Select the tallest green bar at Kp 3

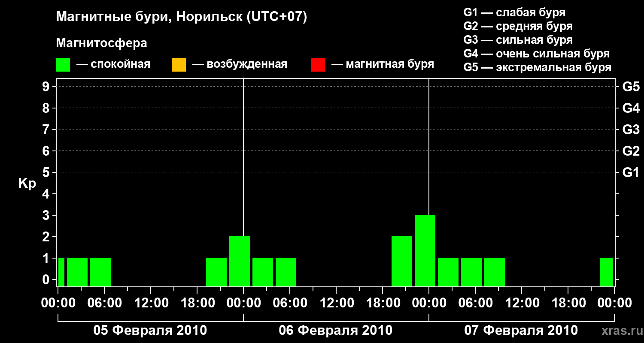click(x=425, y=250)
